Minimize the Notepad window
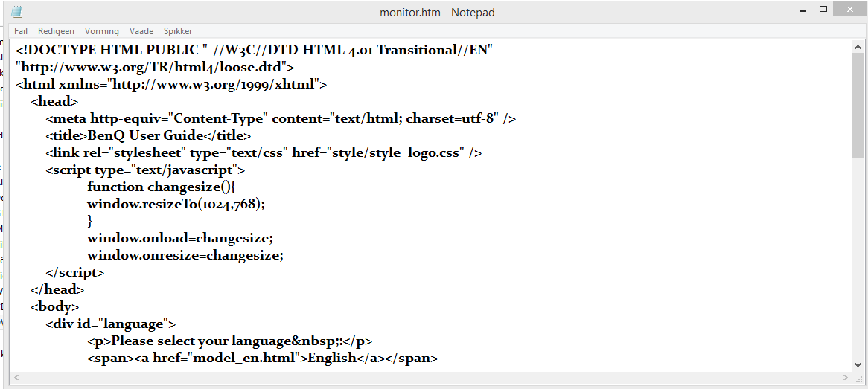Image resolution: width=868 pixels, height=389 pixels. tap(804, 10)
